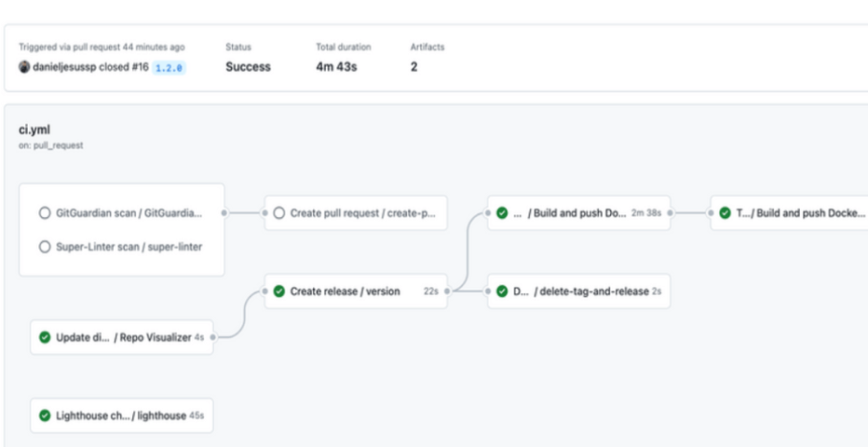The width and height of the screenshot is (868, 447).
Task: Click skipped status circle for GitGuardian scan
Action: tap(45, 213)
